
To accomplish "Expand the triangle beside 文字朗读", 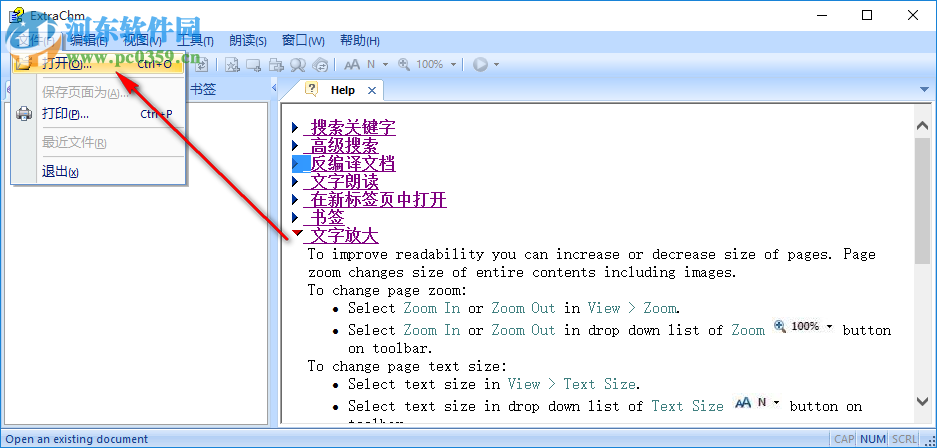I will (295, 181).
